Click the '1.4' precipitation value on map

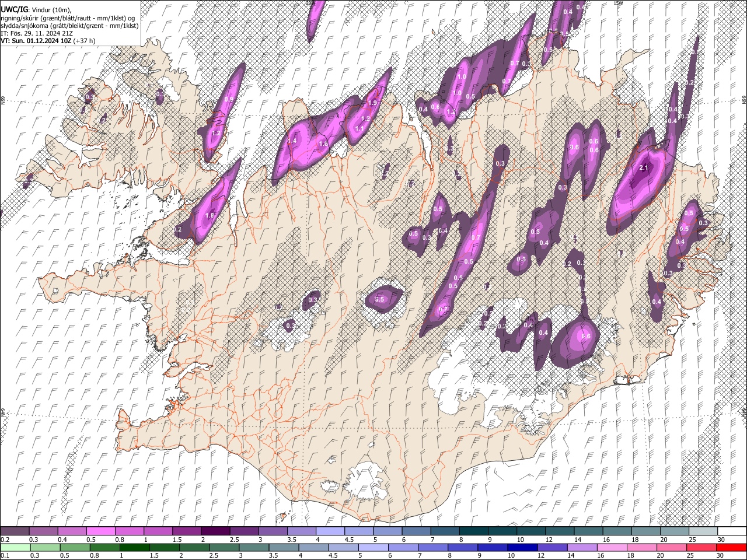coord(292,141)
